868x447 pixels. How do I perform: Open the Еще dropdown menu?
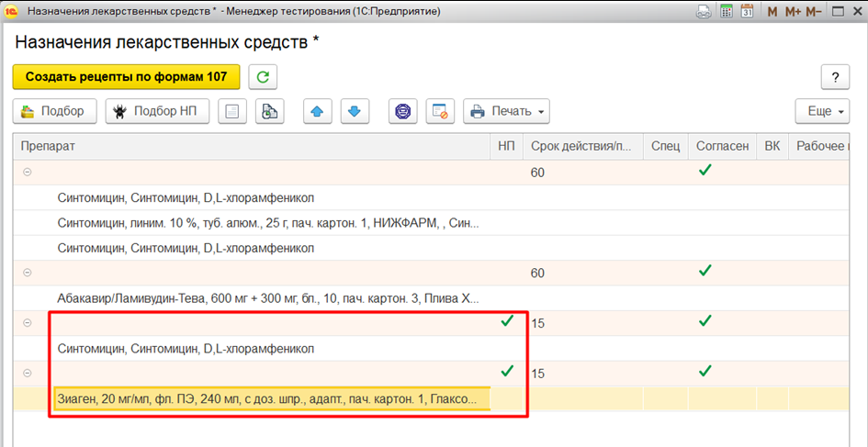(x=823, y=112)
